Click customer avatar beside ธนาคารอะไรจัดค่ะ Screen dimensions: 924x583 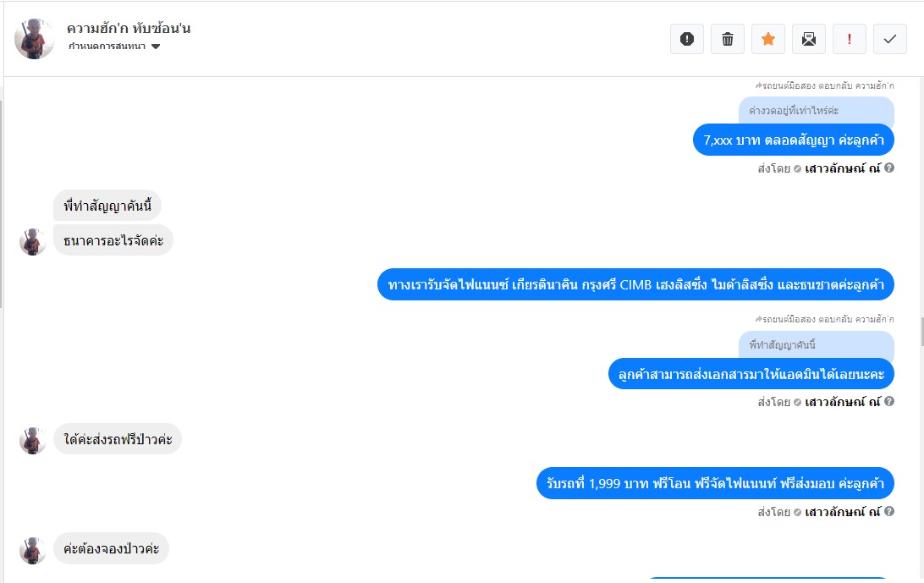[32, 242]
